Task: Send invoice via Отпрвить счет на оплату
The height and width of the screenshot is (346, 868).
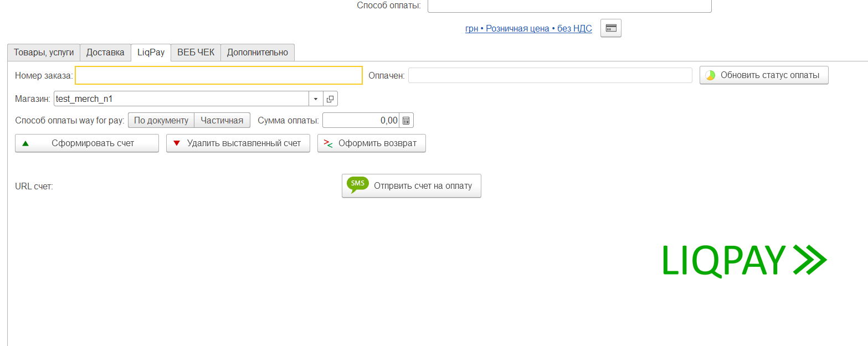Action: (412, 185)
